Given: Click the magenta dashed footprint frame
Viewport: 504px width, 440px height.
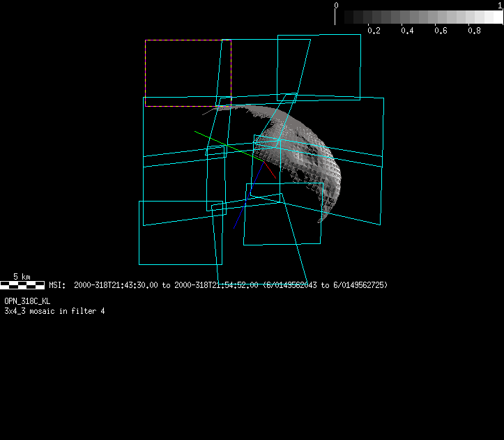Looking at the screenshot, I should [x=146, y=70].
